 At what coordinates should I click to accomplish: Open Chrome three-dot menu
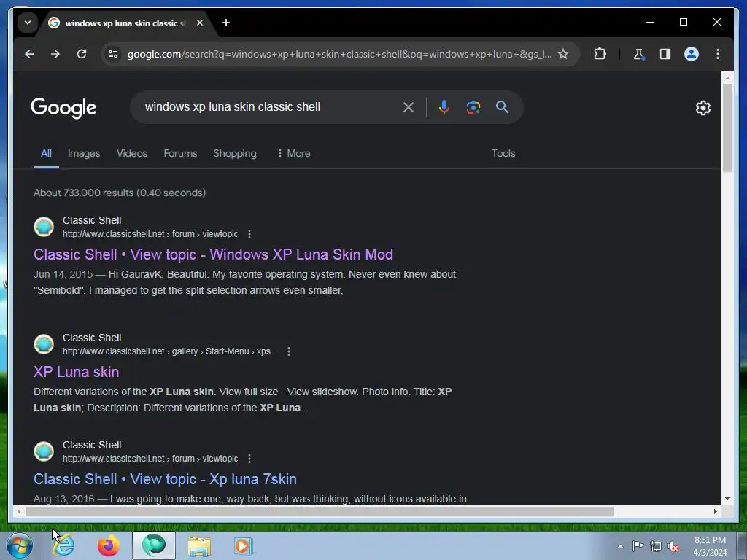coord(718,54)
